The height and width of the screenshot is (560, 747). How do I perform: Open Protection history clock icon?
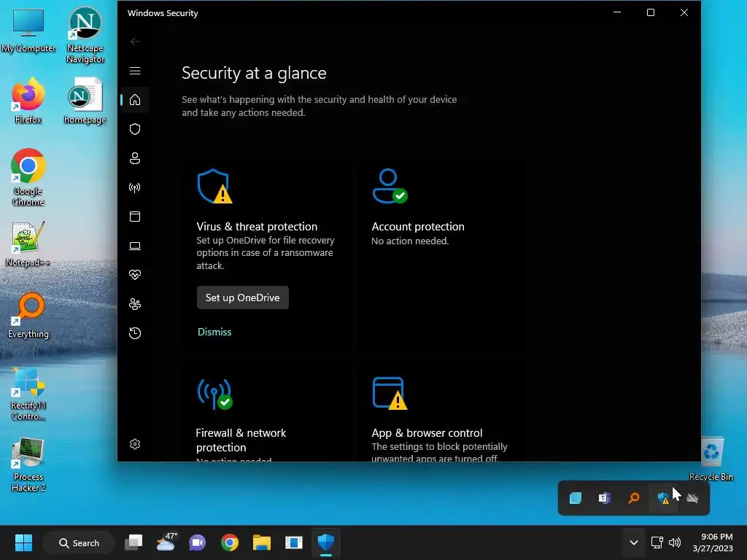coord(135,332)
